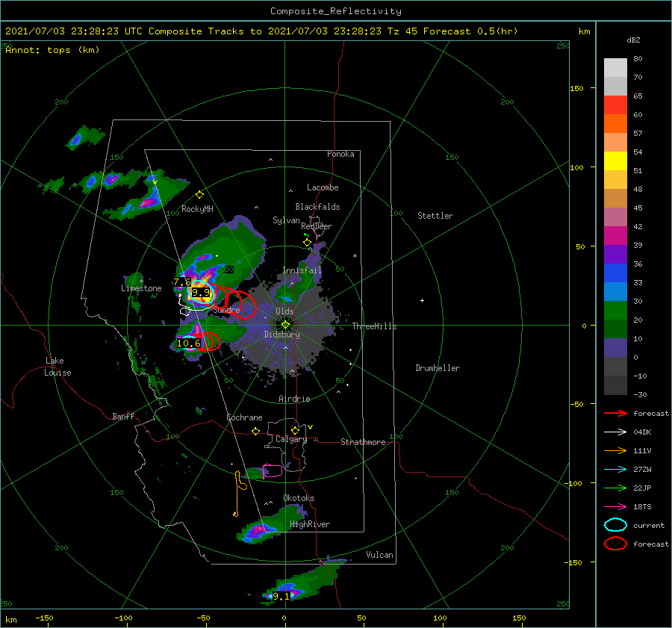Pick the 30 dBZ green swatch
This screenshot has width=672, height=628.
[x=615, y=311]
